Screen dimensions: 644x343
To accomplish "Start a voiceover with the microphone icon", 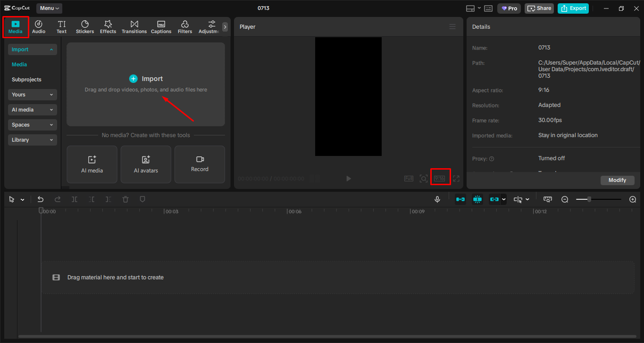I will pyautogui.click(x=437, y=199).
